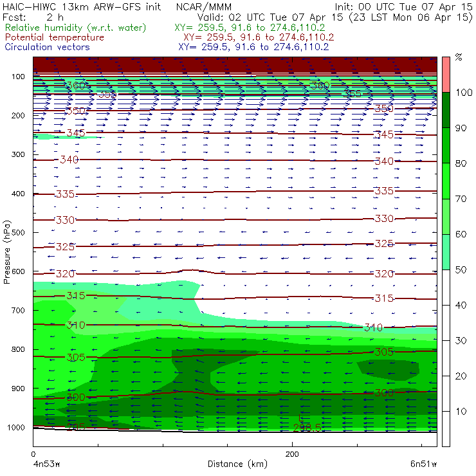Click the '600' pressure axis tick label
The width and height of the screenshot is (476, 476).
pyautogui.click(x=18, y=271)
